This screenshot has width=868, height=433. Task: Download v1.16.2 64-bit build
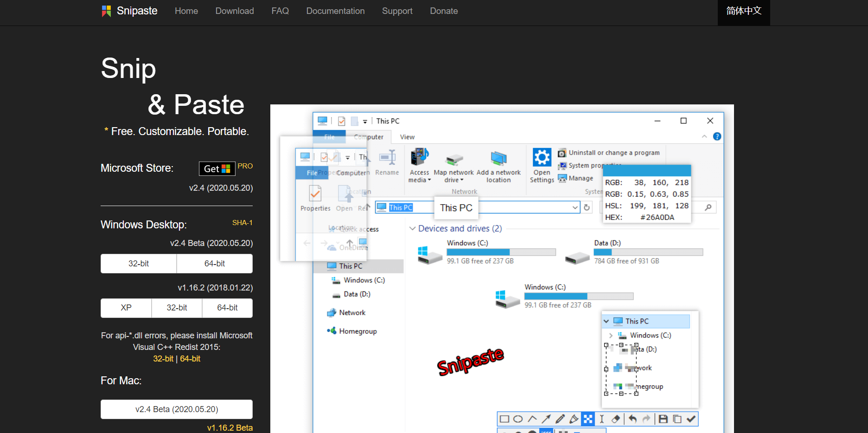(227, 308)
